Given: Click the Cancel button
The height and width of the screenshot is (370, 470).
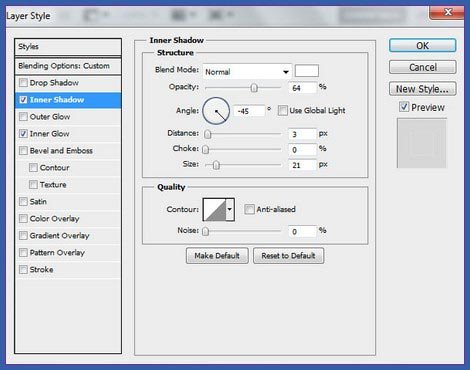Looking at the screenshot, I should tap(422, 67).
